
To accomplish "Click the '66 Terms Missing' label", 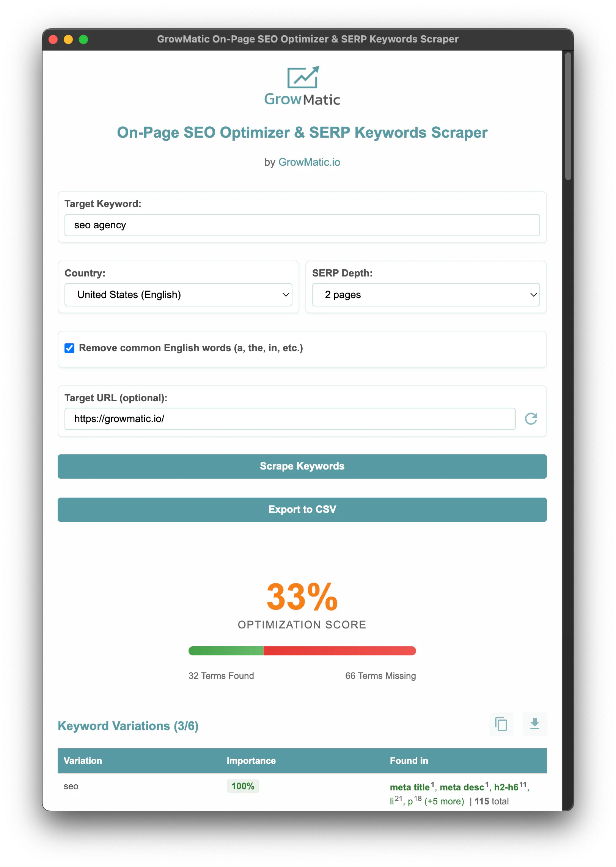I will 380,676.
